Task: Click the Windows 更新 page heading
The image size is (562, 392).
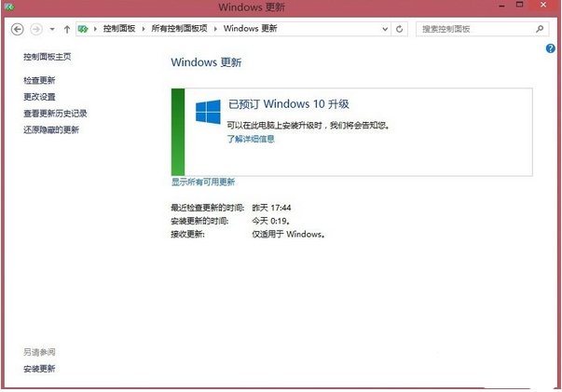Action: click(x=206, y=62)
